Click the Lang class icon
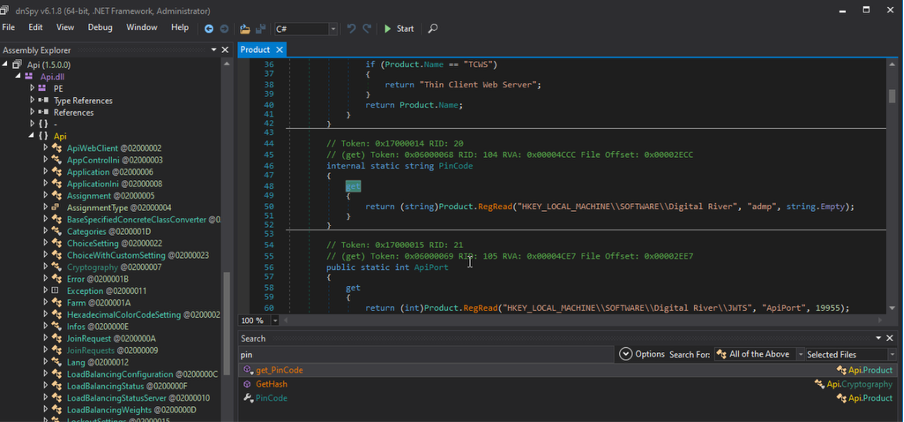The height and width of the screenshot is (422, 904). tap(56, 362)
